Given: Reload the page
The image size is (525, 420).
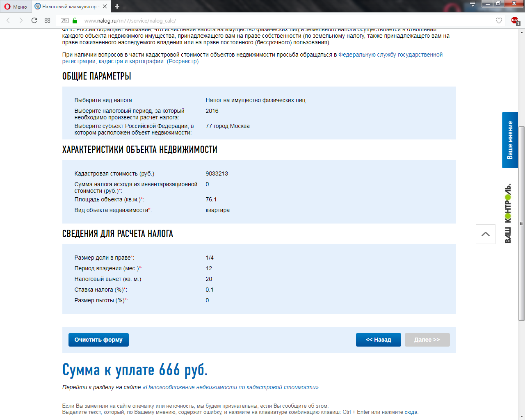Looking at the screenshot, I should [34, 21].
